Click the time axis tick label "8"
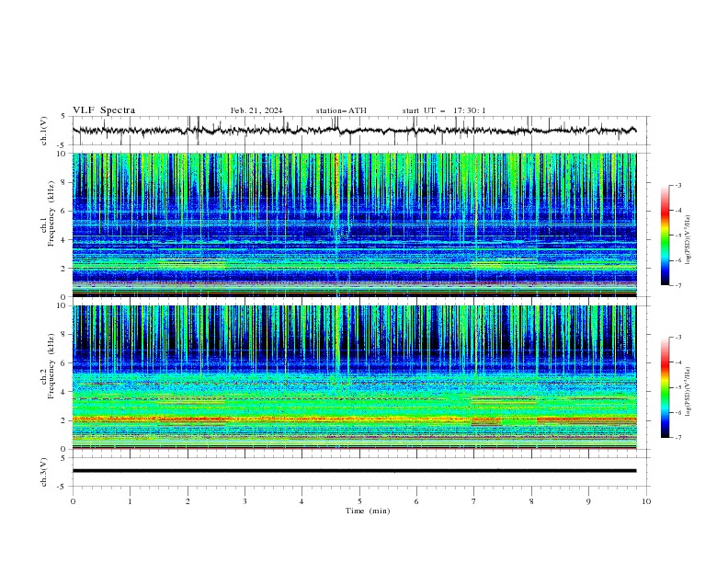Image resolution: width=728 pixels, height=563 pixels. [531, 501]
